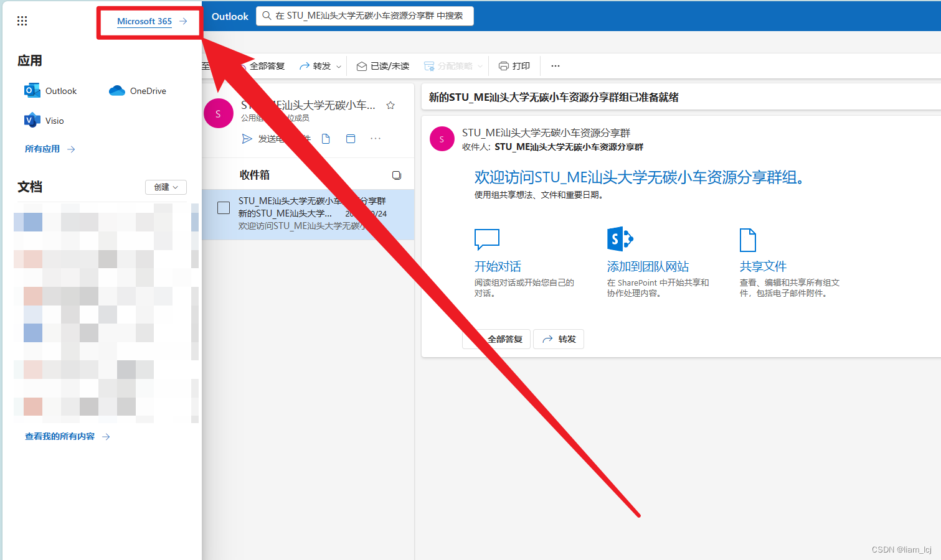Click the 全部答复 button below the email

[x=496, y=339]
